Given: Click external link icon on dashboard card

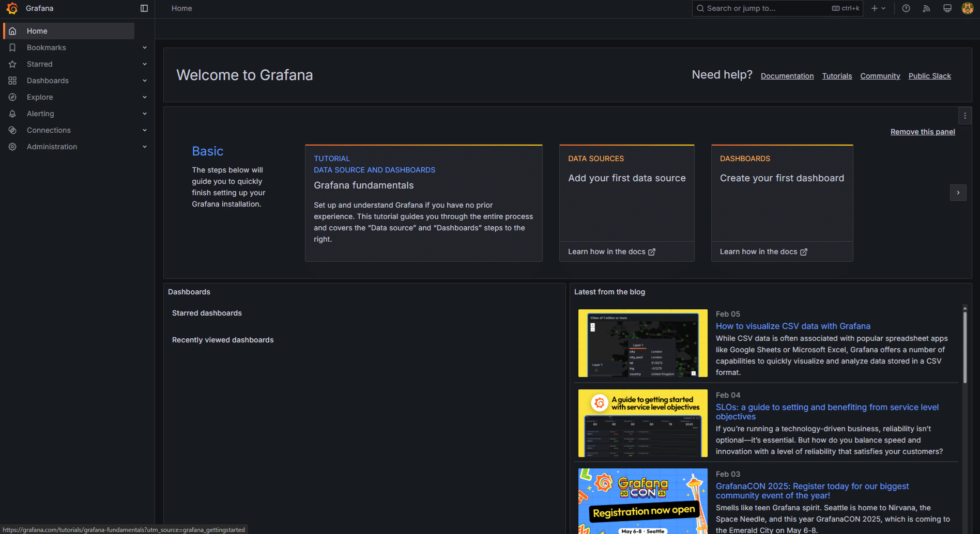Looking at the screenshot, I should tap(804, 252).
